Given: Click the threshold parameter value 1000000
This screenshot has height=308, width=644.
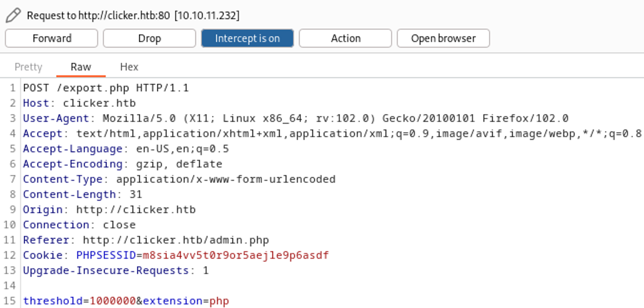Looking at the screenshot, I should pos(113,301).
